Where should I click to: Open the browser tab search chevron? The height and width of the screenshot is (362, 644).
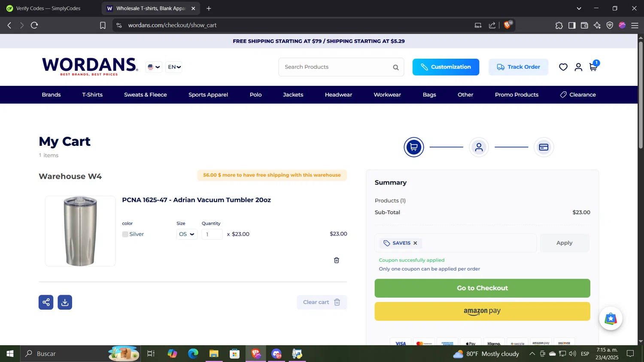[579, 9]
